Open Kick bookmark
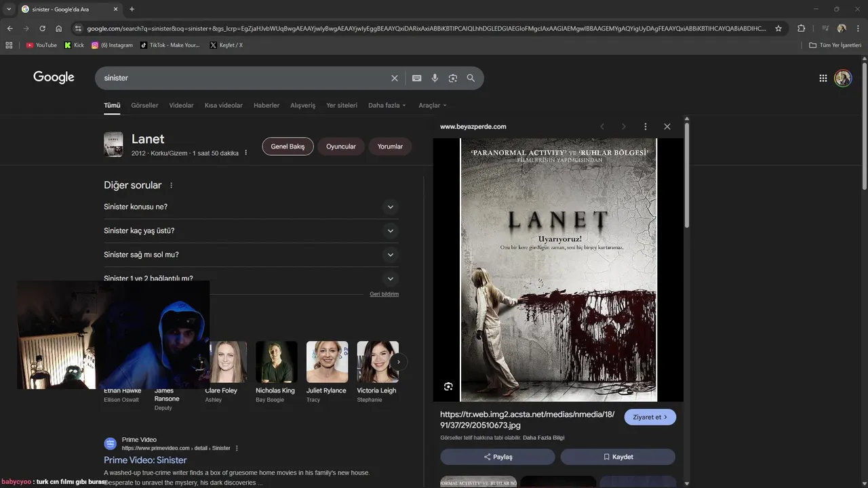This screenshot has height=488, width=868. tap(75, 45)
